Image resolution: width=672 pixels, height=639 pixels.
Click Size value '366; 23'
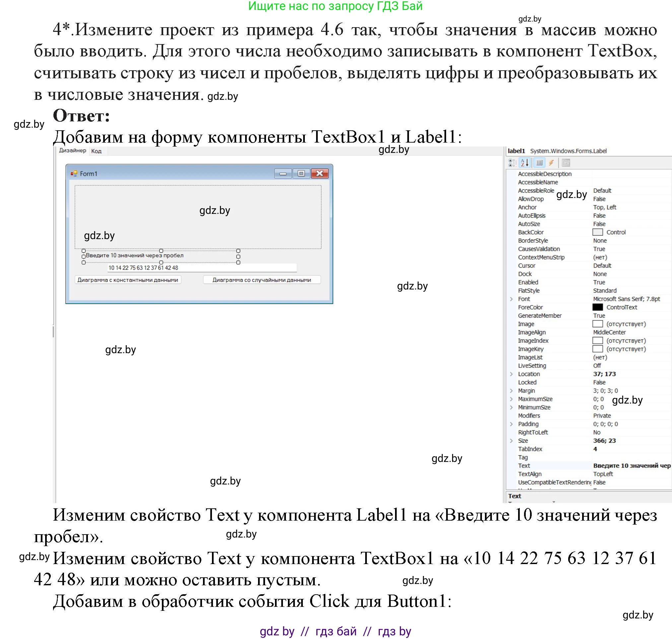click(604, 441)
